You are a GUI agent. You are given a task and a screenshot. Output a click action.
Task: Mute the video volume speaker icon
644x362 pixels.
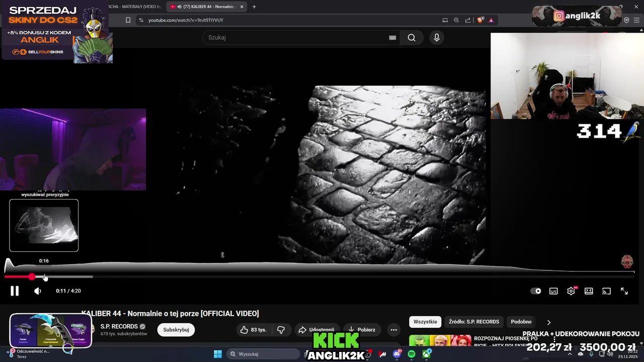[38, 291]
